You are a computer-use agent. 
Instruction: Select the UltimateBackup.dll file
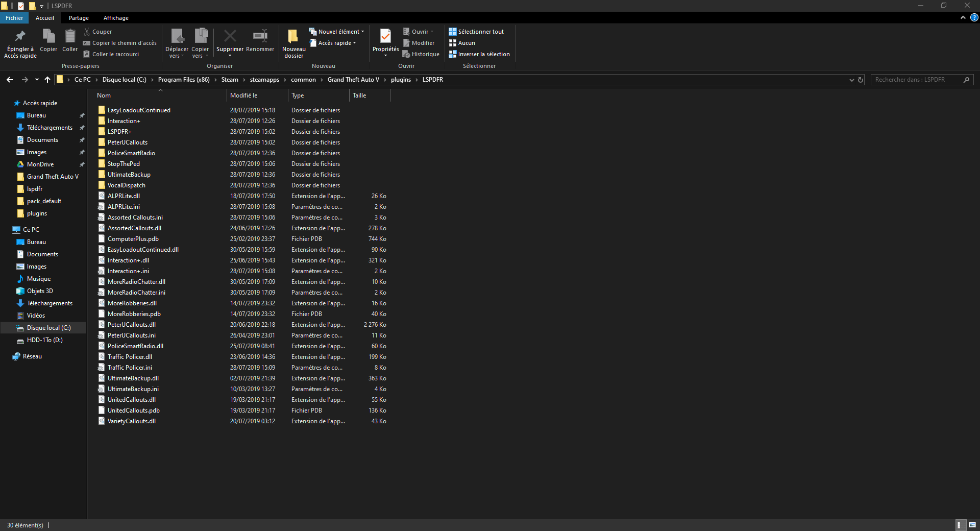(133, 378)
